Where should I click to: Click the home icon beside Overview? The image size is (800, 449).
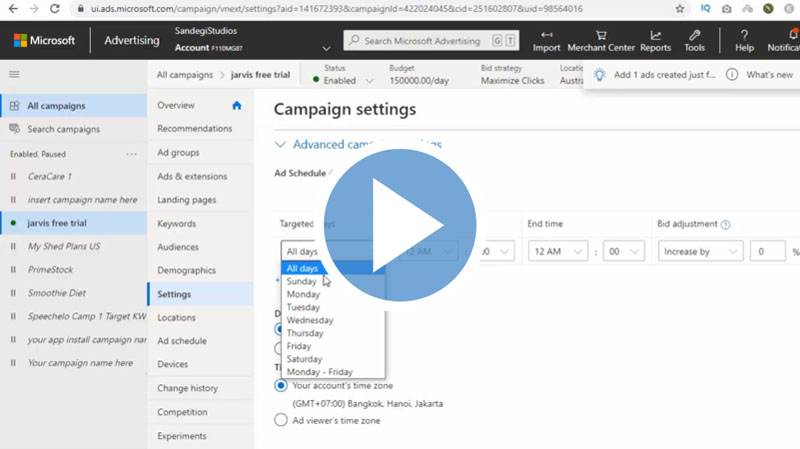coord(237,105)
